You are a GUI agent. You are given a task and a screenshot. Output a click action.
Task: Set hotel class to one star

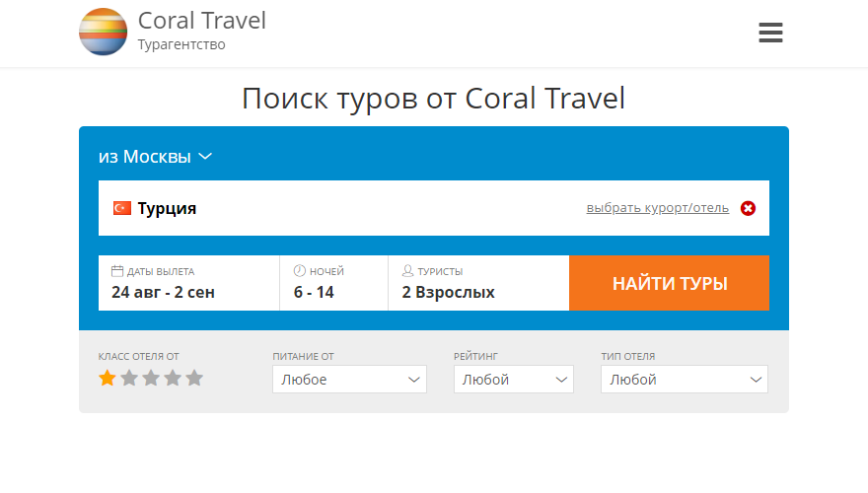[108, 378]
